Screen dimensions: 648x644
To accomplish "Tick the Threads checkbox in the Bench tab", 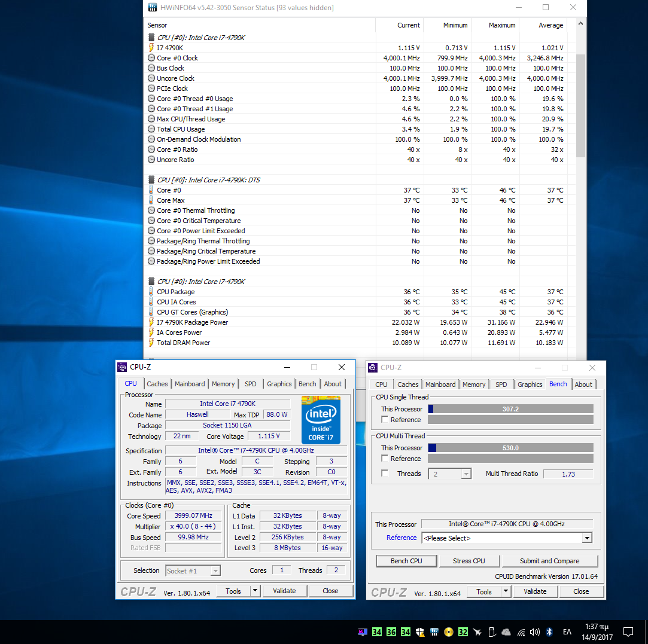I will [385, 473].
